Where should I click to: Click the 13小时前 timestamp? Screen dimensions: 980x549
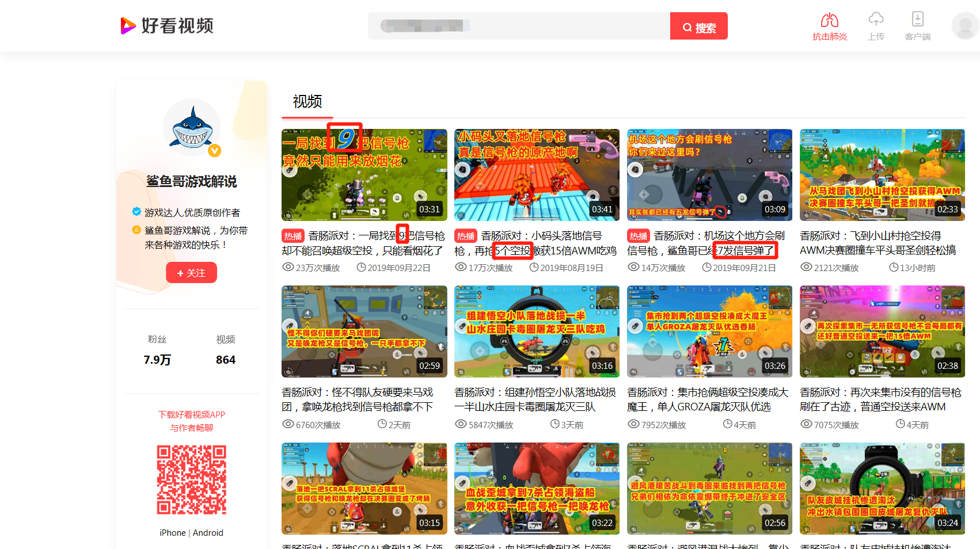coord(913,268)
